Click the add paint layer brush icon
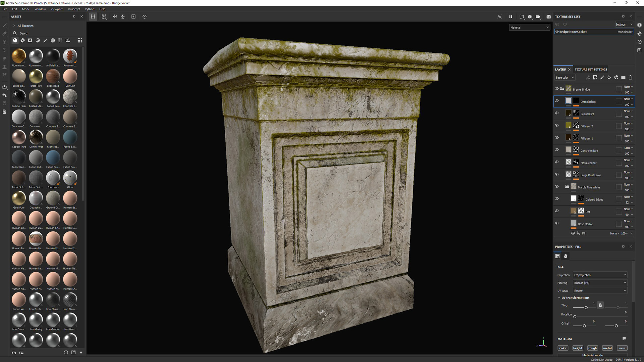644x362 pixels. [x=602, y=78]
